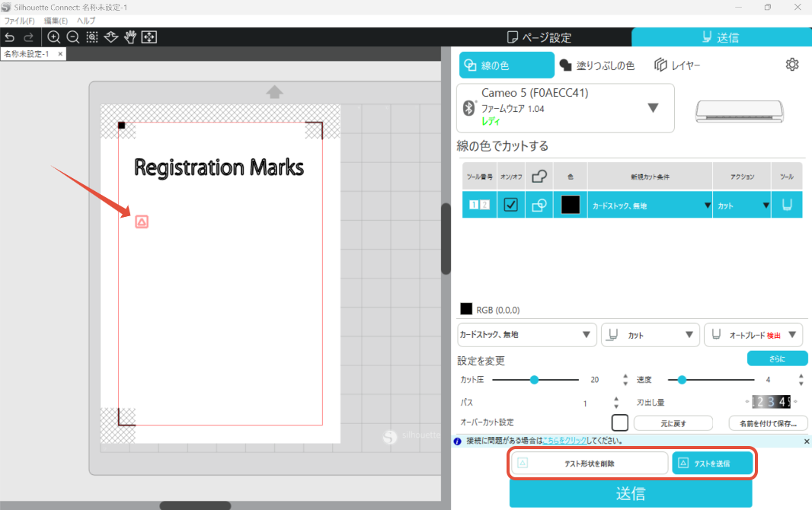Click the ツール番号 column header

pyautogui.click(x=480, y=177)
